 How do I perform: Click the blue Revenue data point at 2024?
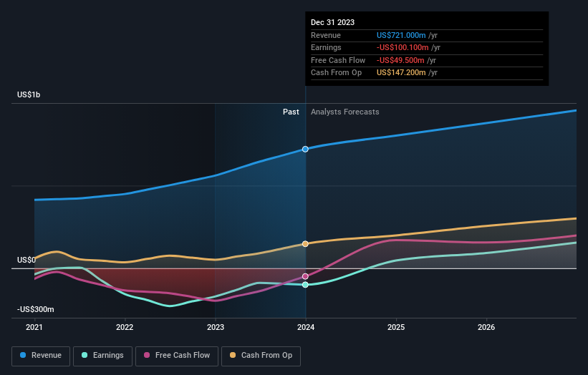305,149
